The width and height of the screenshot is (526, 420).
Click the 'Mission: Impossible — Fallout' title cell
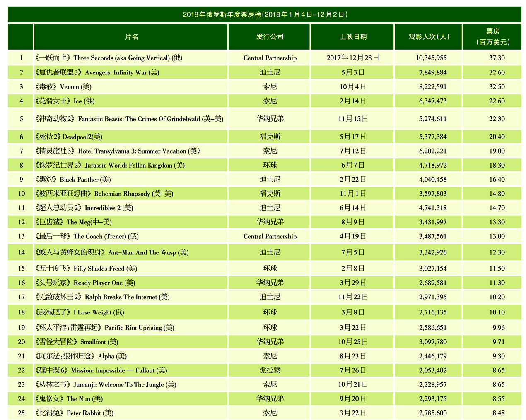(101, 370)
